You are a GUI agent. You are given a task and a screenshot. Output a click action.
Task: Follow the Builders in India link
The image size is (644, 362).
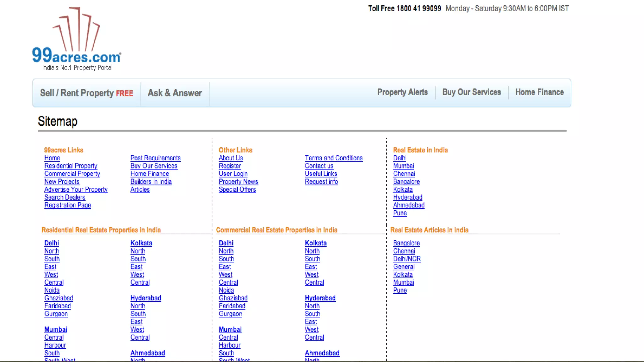pos(151,182)
